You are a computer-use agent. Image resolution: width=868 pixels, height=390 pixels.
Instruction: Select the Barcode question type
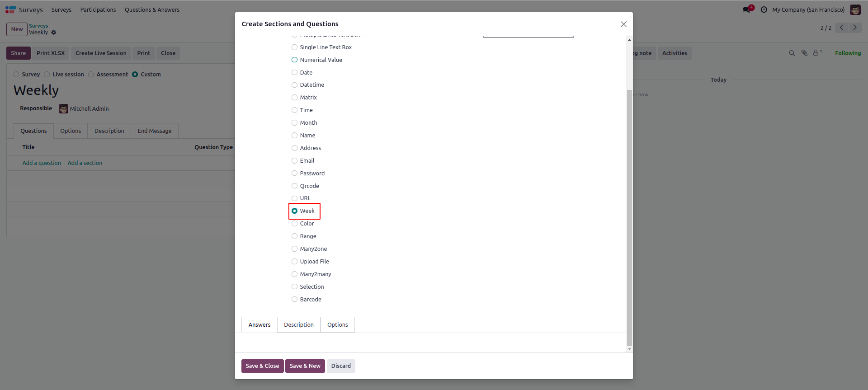coord(295,299)
